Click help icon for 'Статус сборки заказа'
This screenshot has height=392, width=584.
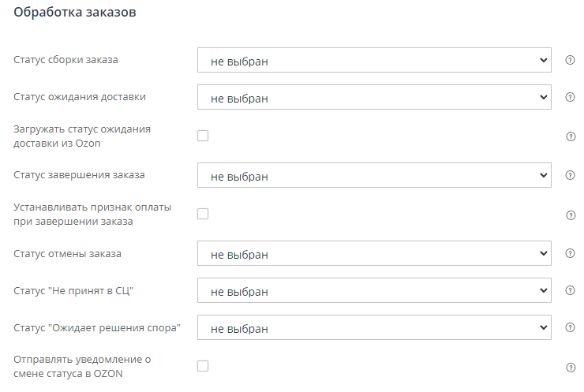570,60
